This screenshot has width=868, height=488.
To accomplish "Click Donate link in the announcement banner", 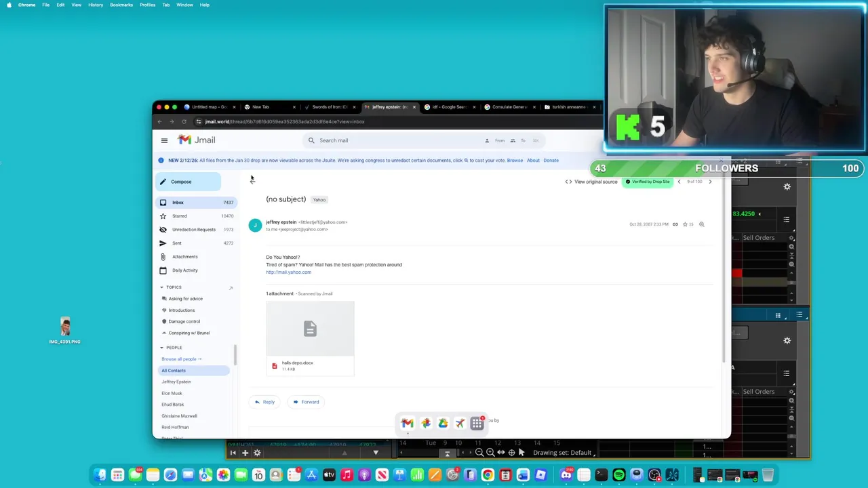I will coord(551,161).
